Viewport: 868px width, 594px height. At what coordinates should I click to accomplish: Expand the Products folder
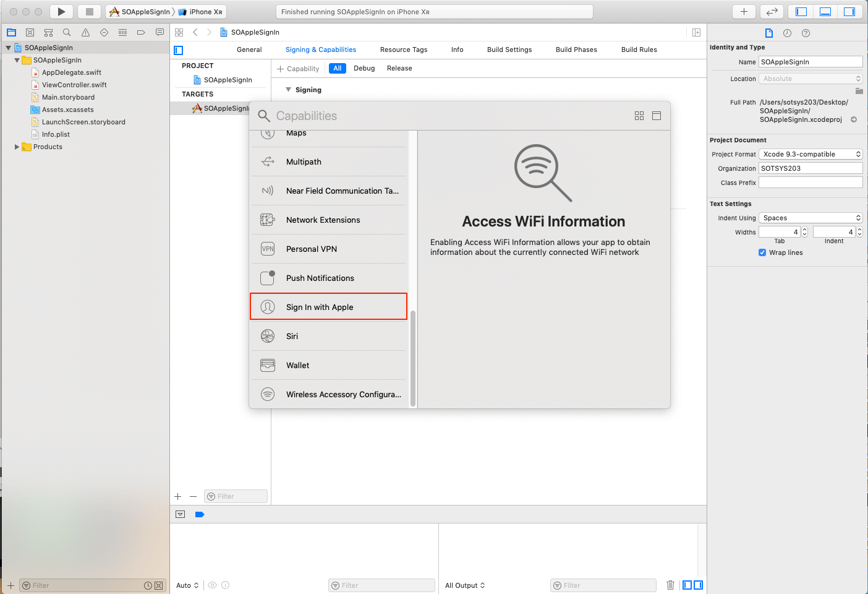pyautogui.click(x=17, y=147)
